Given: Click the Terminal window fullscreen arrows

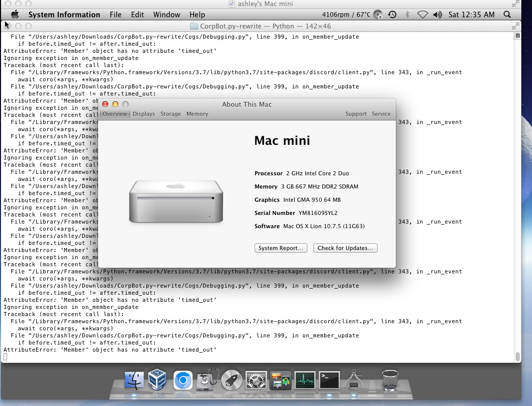Looking at the screenshot, I should coord(515,26).
